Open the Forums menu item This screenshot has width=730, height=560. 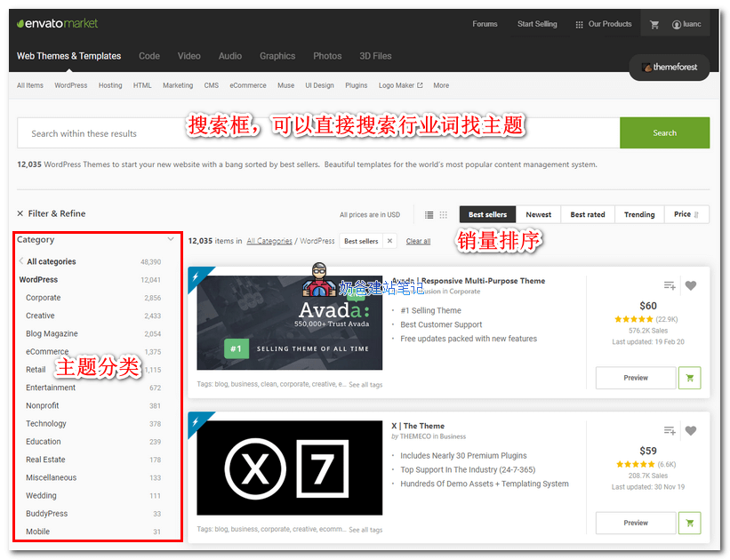click(x=485, y=24)
